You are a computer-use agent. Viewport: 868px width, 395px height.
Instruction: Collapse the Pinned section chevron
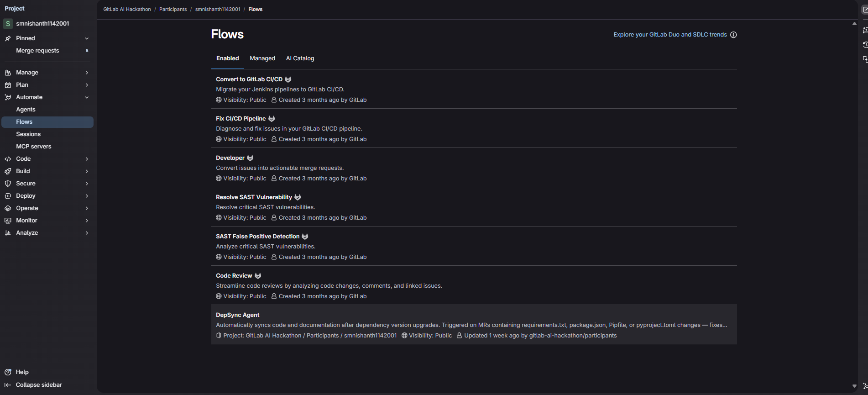[x=87, y=38]
